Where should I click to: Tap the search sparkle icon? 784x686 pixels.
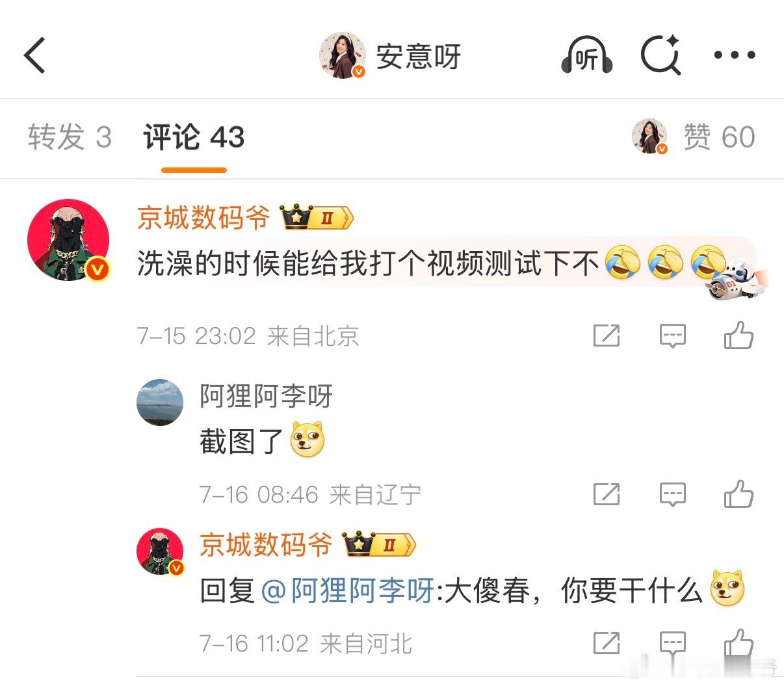pos(661,55)
